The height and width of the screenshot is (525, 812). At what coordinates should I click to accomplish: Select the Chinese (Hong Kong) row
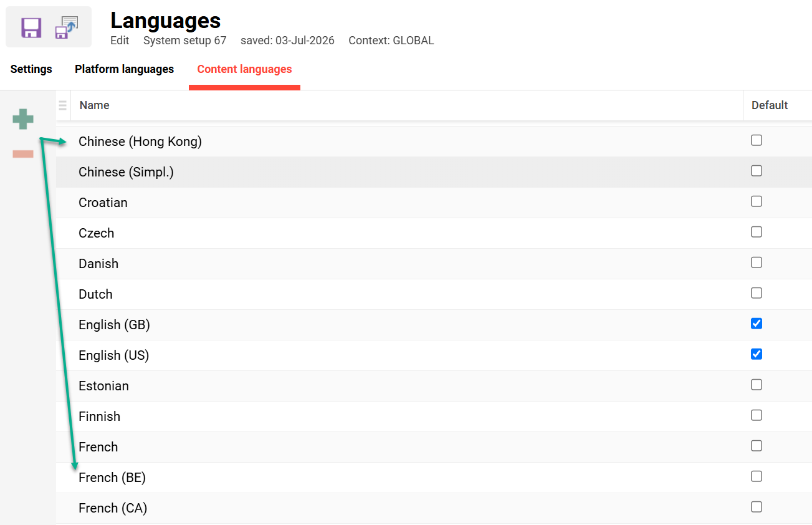click(434, 142)
